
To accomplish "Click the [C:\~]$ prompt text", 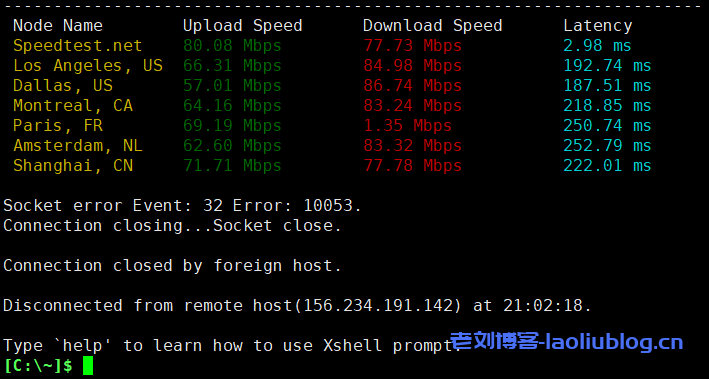I will tap(38, 366).
